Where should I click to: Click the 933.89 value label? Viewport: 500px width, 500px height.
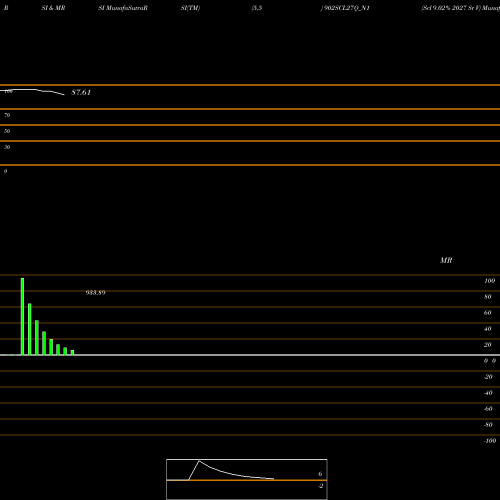coord(96,293)
